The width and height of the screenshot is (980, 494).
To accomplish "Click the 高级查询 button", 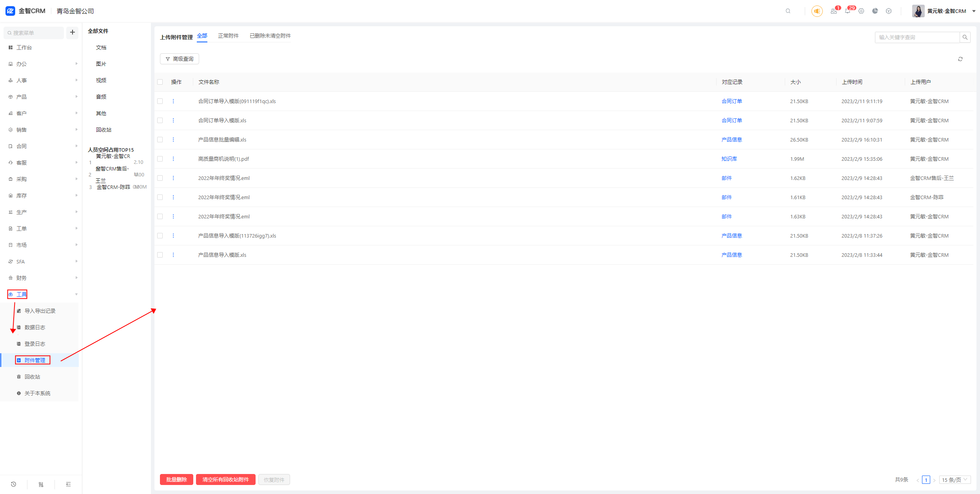I will tap(180, 59).
